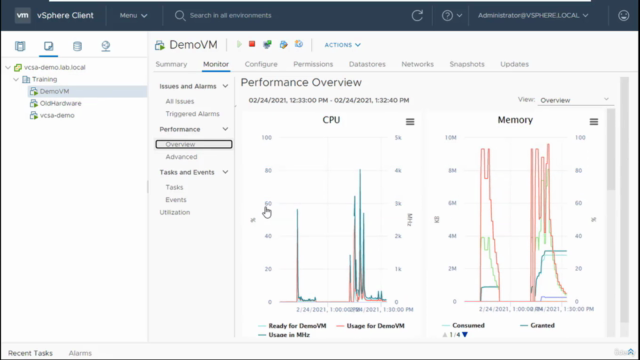Click the search magnifier icon
Image resolution: width=640 pixels, height=360 pixels.
pyautogui.click(x=180, y=16)
